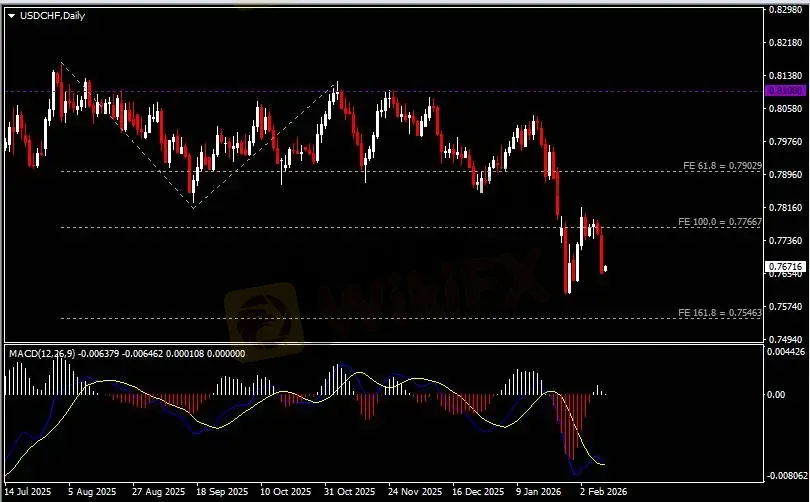Click the 0.78160 price scale value
This screenshot has width=810, height=502.
pos(786,208)
